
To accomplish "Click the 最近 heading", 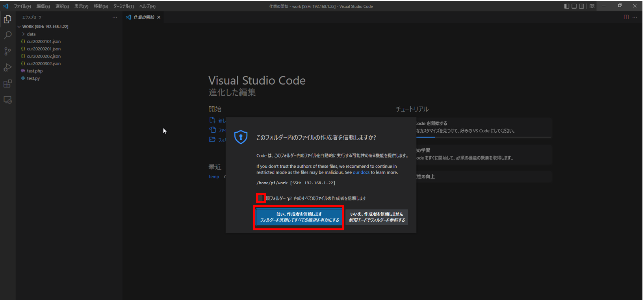I will tap(215, 167).
